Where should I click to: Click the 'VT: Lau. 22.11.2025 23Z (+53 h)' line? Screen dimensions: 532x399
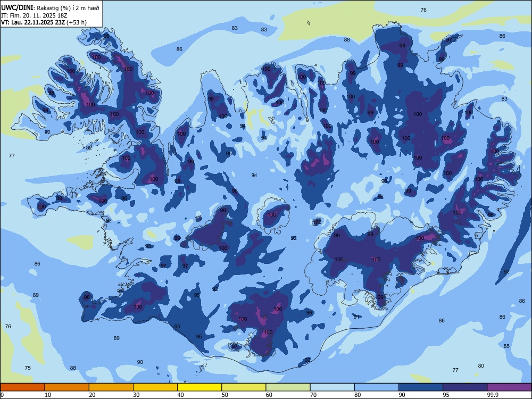pyautogui.click(x=44, y=22)
